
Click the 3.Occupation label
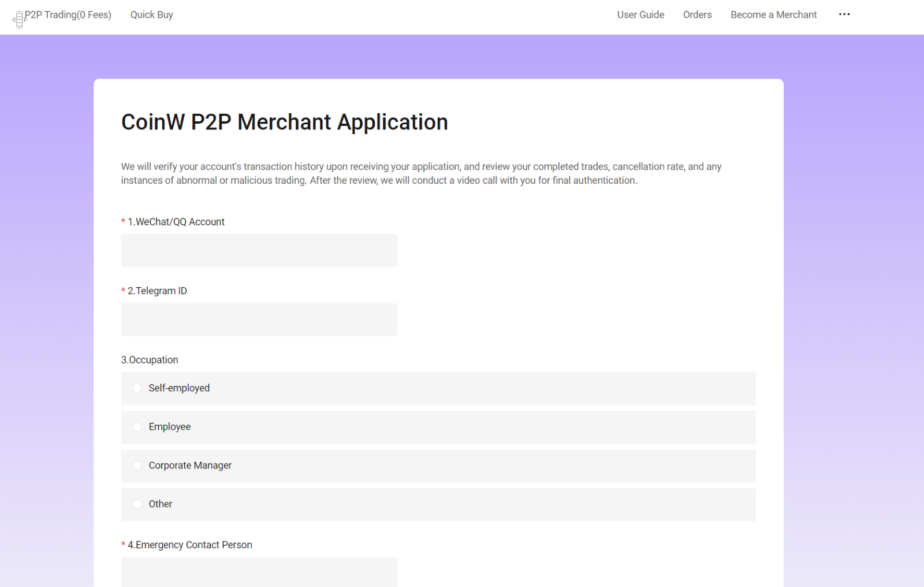pos(150,360)
